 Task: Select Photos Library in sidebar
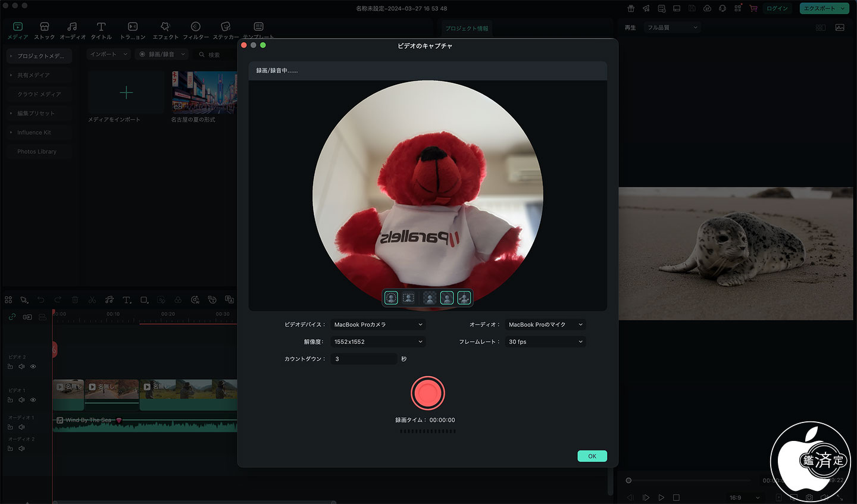[39, 151]
